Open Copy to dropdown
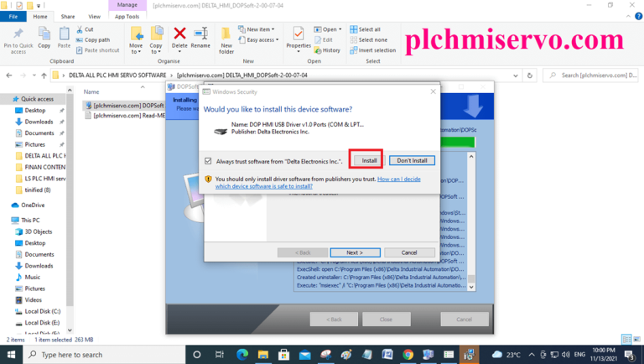Image resolution: width=644 pixels, height=364 pixels. pyautogui.click(x=156, y=49)
